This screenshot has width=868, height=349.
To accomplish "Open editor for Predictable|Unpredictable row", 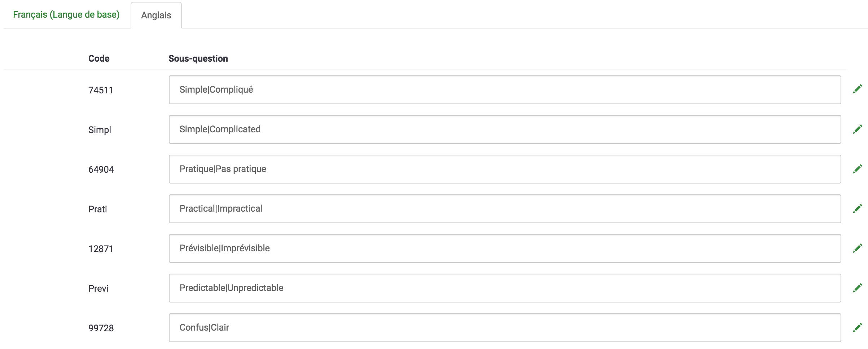I will click(858, 288).
